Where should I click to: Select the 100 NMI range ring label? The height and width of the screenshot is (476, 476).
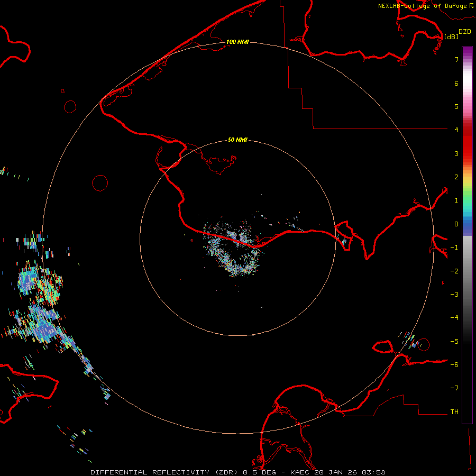[237, 42]
